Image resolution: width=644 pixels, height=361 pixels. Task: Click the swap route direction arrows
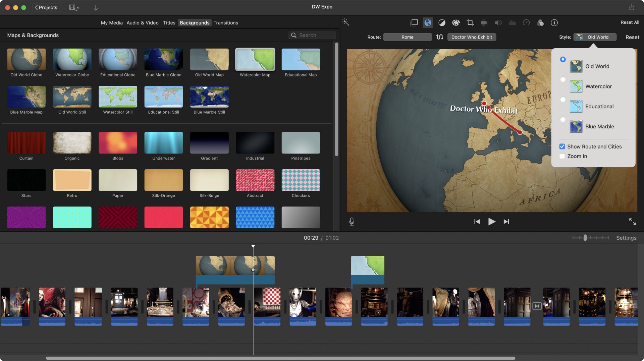[x=440, y=37]
